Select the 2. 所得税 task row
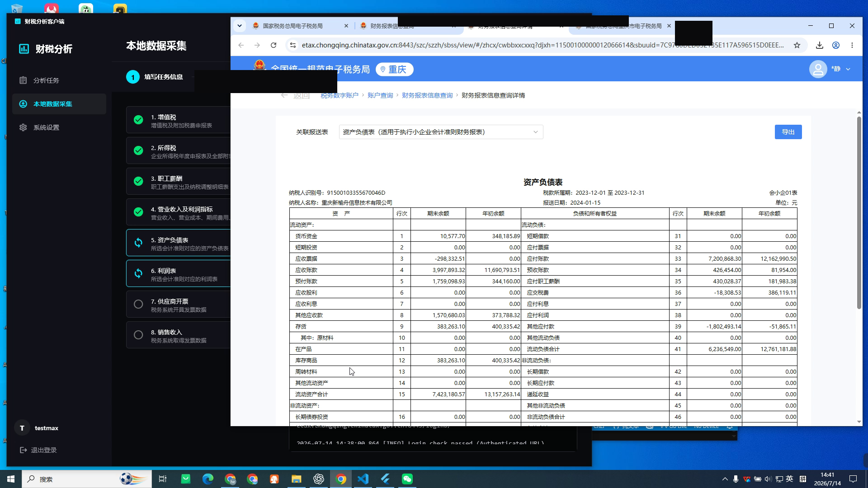 tap(179, 151)
